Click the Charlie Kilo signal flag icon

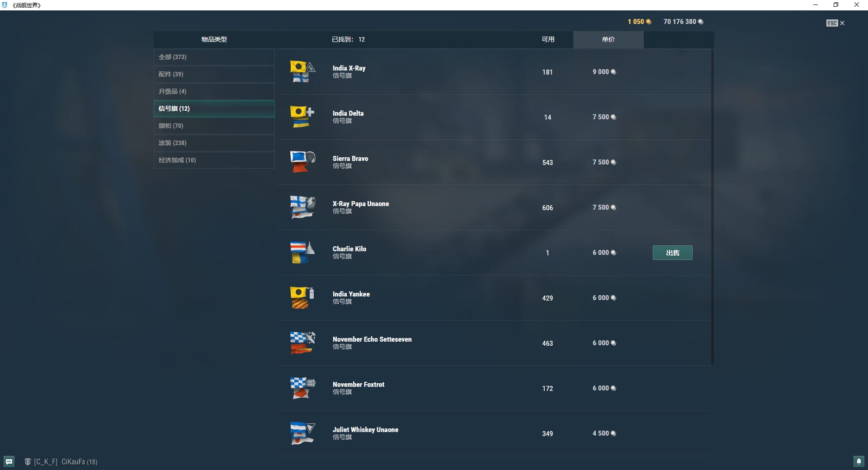(x=302, y=253)
